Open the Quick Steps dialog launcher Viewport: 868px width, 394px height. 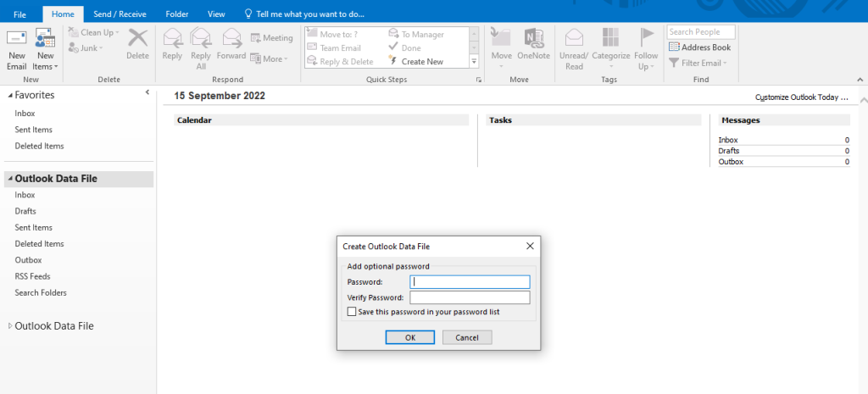pyautogui.click(x=478, y=80)
